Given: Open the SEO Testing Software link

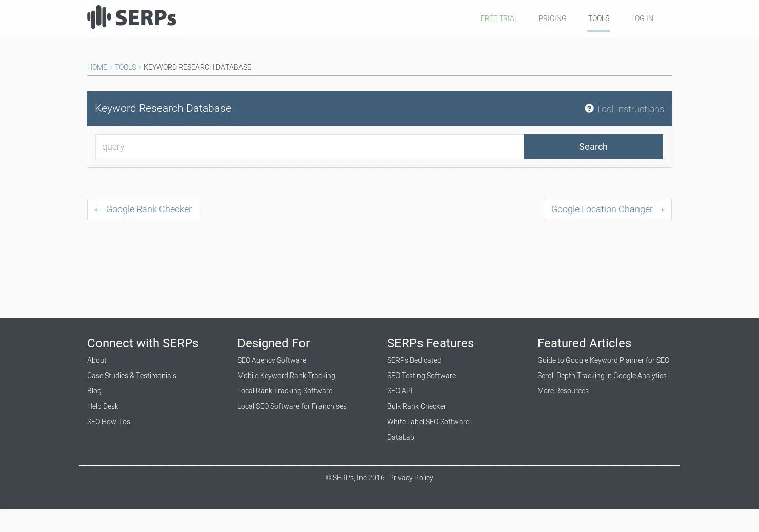Looking at the screenshot, I should (x=422, y=376).
